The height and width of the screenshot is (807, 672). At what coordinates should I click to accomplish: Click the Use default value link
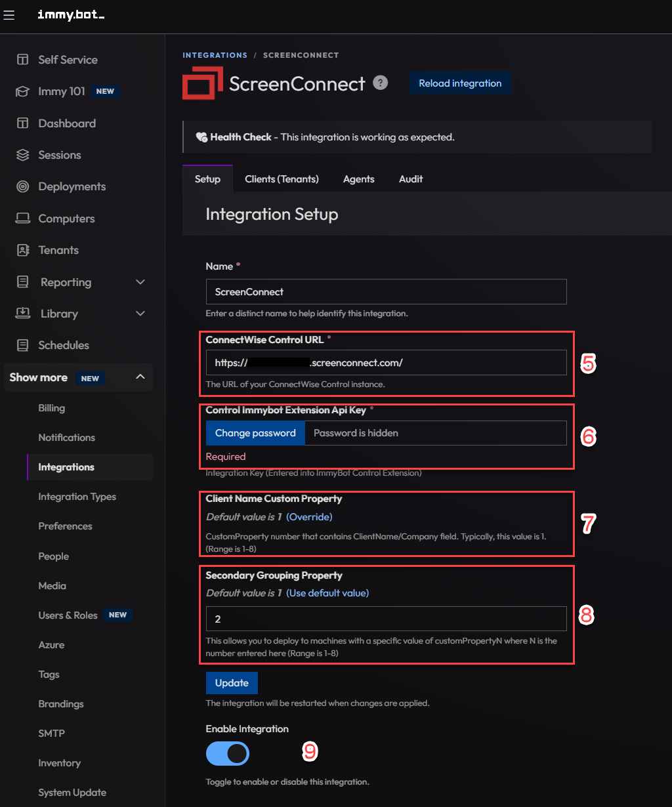(327, 593)
